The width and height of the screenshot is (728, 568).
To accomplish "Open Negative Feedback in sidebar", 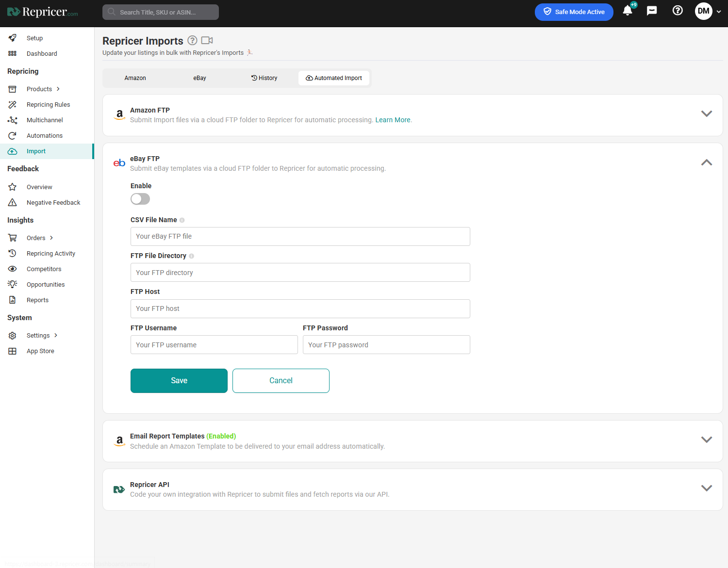I will (x=53, y=203).
